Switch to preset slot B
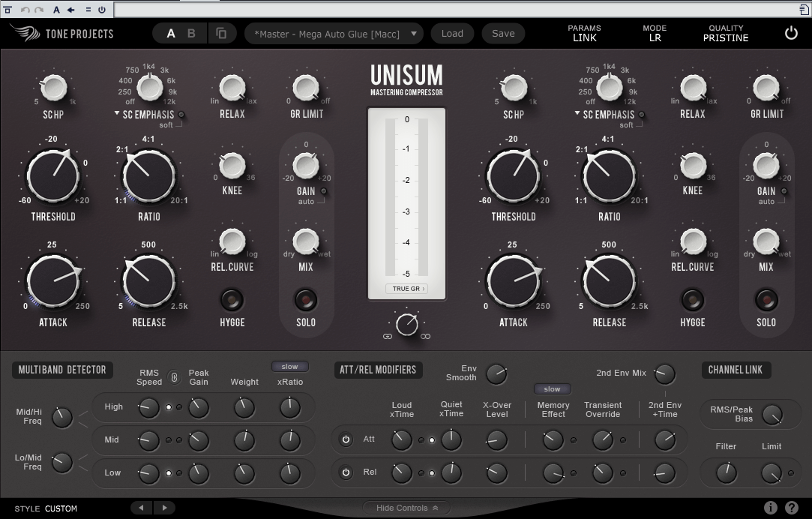The width and height of the screenshot is (812, 519). [191, 34]
